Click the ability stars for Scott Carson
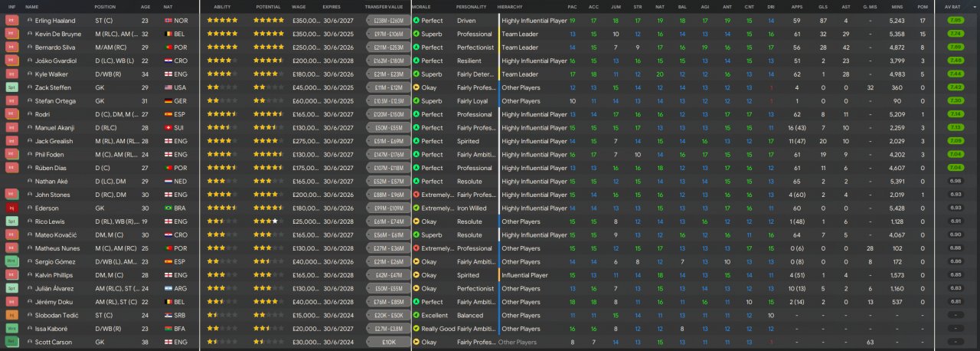The height and width of the screenshot is (351, 980). (x=222, y=343)
